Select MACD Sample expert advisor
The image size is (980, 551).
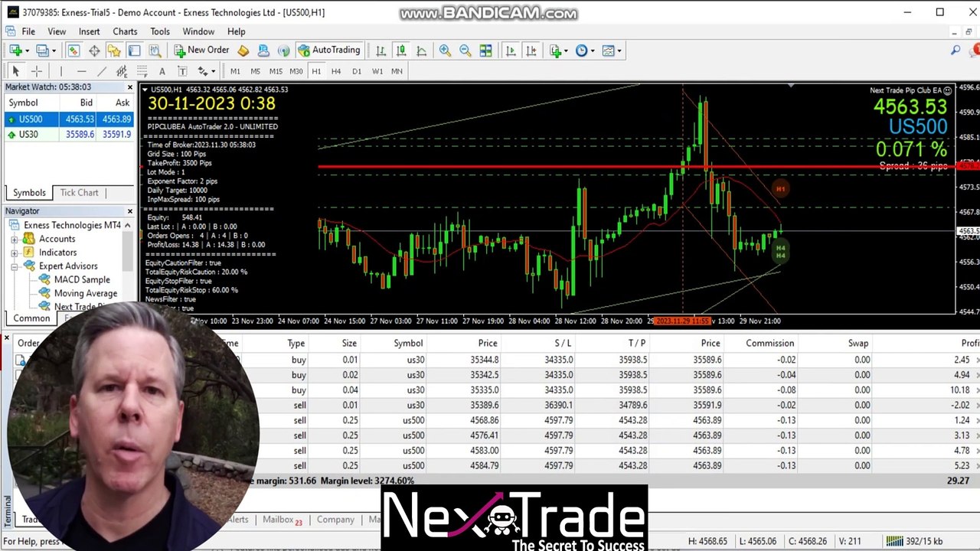click(82, 280)
